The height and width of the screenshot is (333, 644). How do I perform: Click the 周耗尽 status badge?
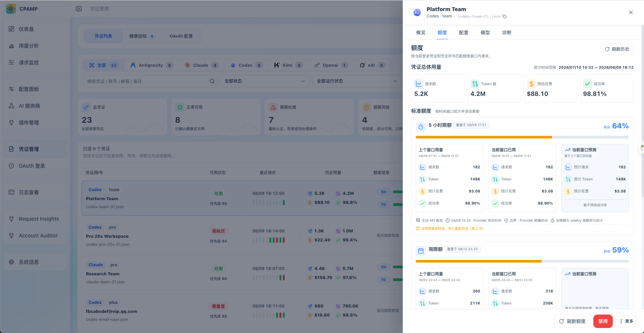coord(218,231)
